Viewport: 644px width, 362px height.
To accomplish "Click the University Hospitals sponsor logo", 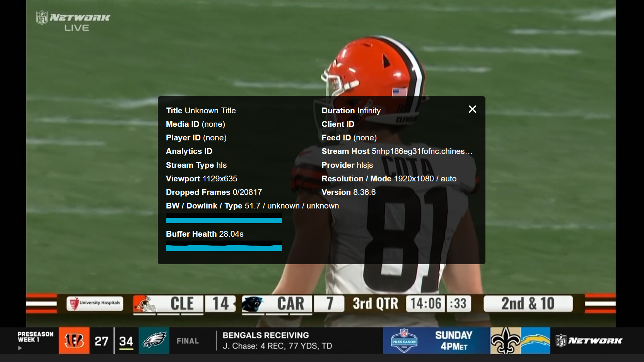I will 95,303.
